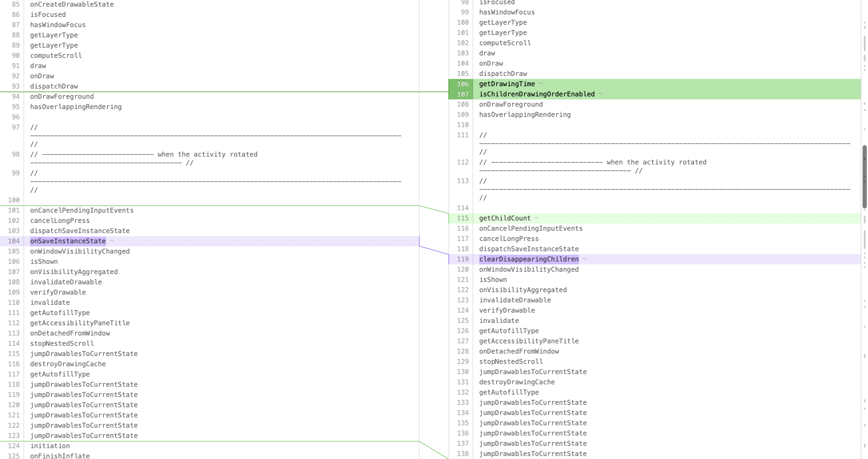868x459 pixels.
Task: Click line number 119 in the right gutter
Action: click(x=463, y=259)
